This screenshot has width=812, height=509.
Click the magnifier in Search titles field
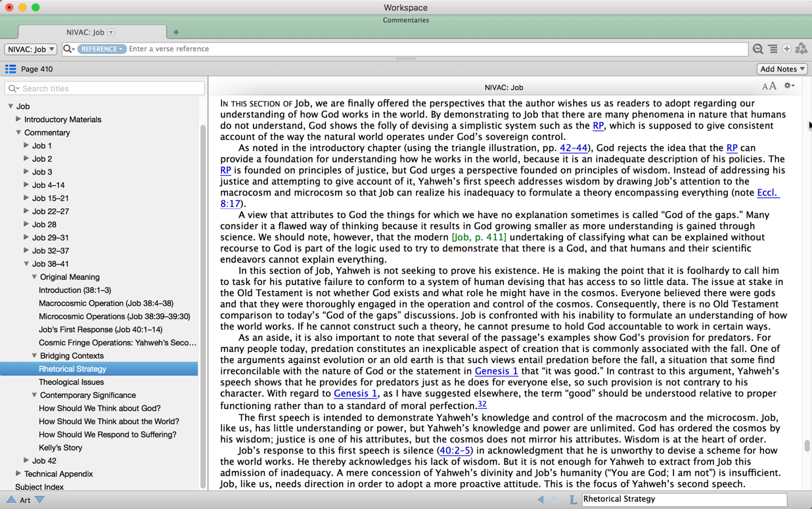tap(13, 89)
